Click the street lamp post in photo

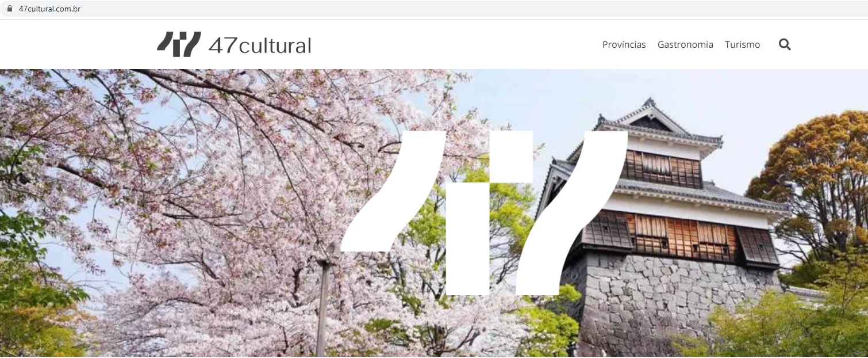[324, 308]
